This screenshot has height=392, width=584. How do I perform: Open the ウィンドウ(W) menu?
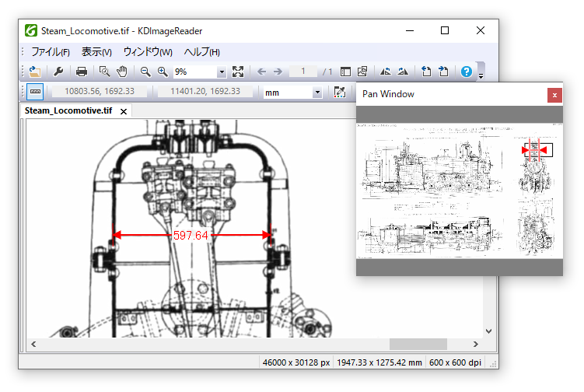click(148, 52)
